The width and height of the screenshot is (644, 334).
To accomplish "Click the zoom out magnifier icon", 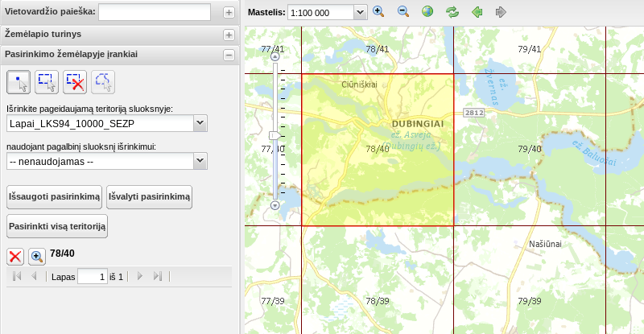I will tap(403, 12).
